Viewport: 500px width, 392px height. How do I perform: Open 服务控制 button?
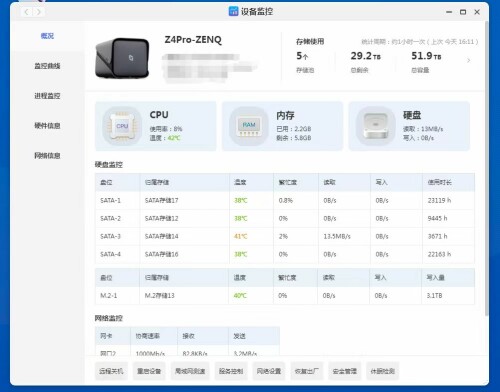coord(231,371)
